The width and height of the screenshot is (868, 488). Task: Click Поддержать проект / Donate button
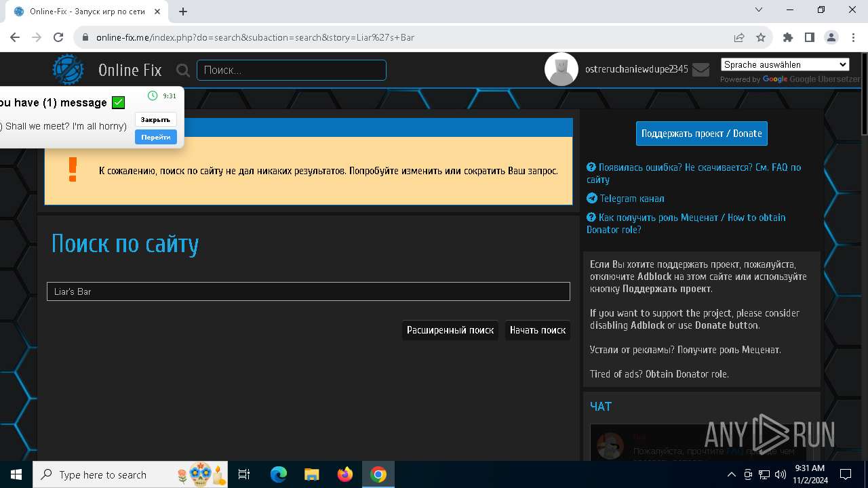[702, 134]
